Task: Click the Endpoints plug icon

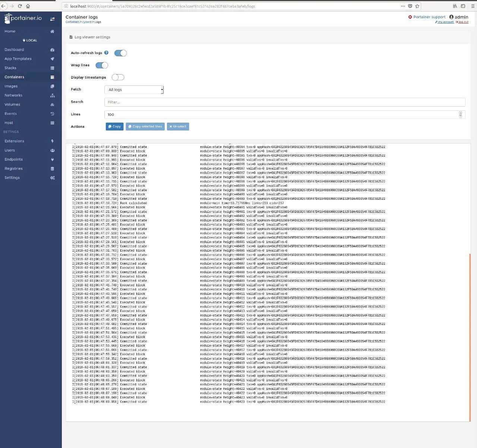Action: [x=52, y=160]
